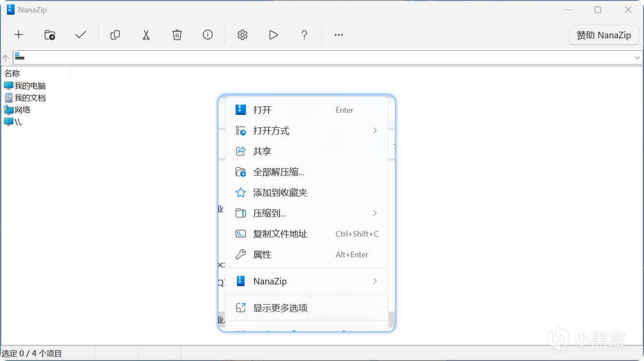Choose 压缩到... in context menu
This screenshot has height=361, width=644.
(x=307, y=213)
